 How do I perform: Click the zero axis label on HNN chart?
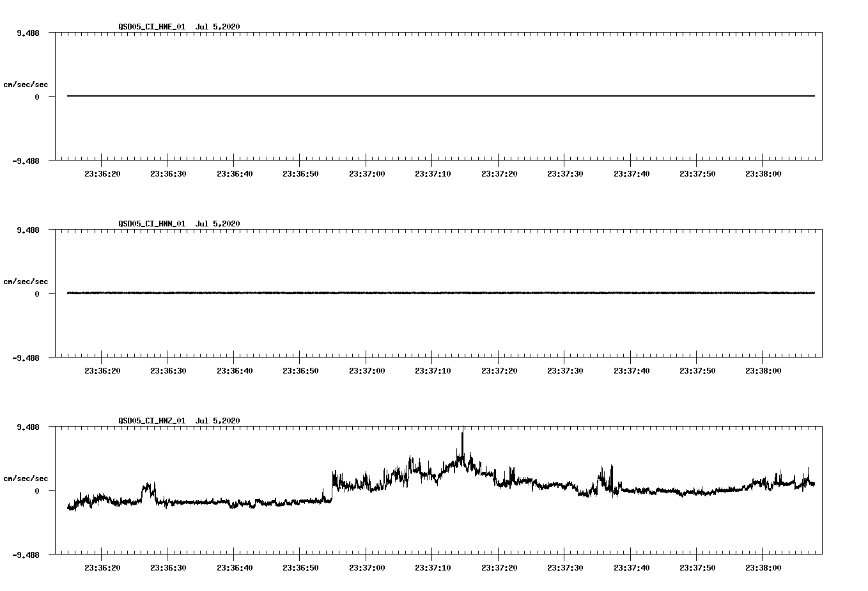click(37, 294)
